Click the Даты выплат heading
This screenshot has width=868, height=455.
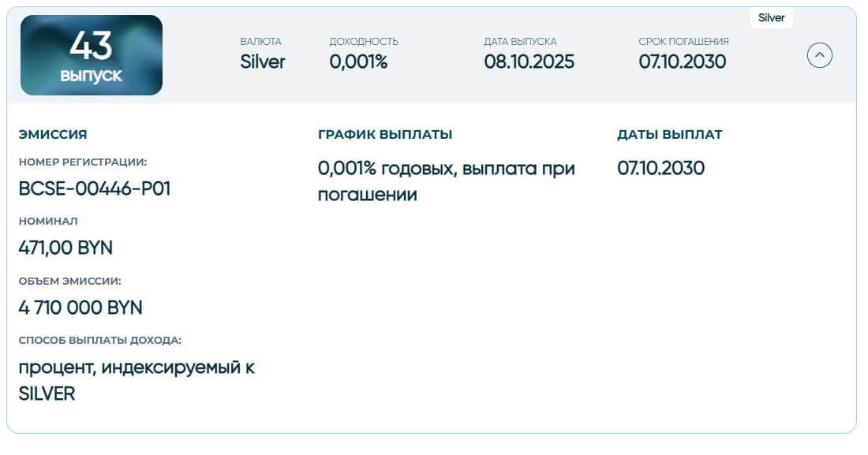669,135
